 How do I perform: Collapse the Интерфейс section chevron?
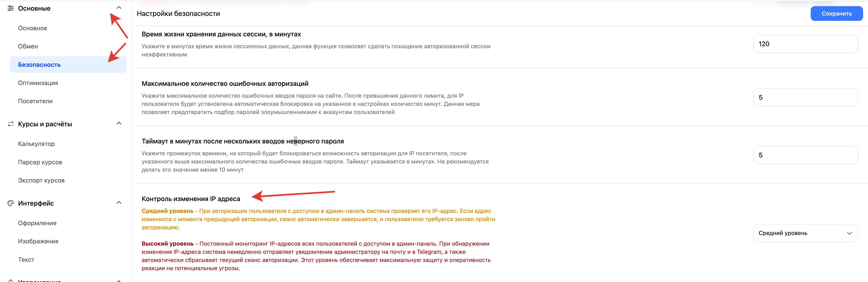point(119,203)
